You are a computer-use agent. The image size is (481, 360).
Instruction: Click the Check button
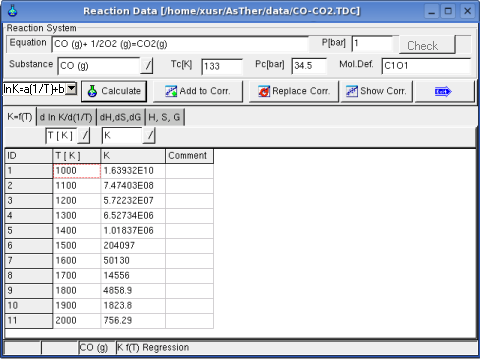pos(427,45)
